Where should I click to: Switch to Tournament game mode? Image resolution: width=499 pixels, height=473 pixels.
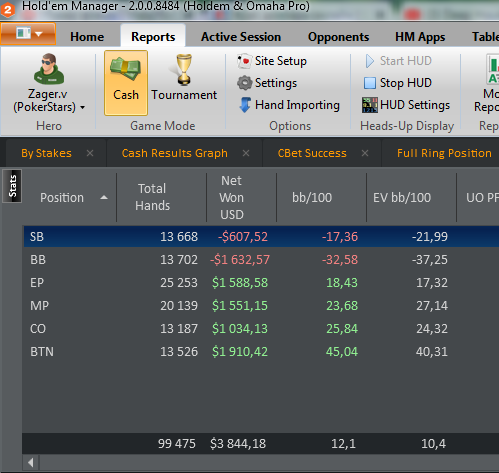[184, 78]
